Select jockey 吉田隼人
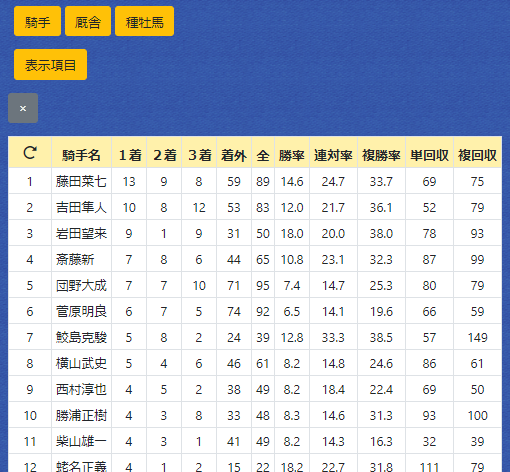The width and height of the screenshot is (510, 472). [81, 207]
